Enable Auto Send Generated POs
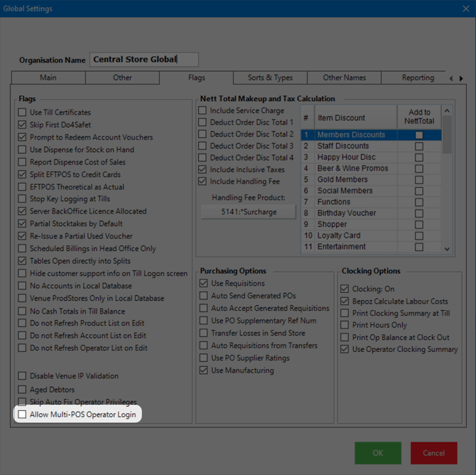The width and height of the screenshot is (476, 475). [204, 296]
